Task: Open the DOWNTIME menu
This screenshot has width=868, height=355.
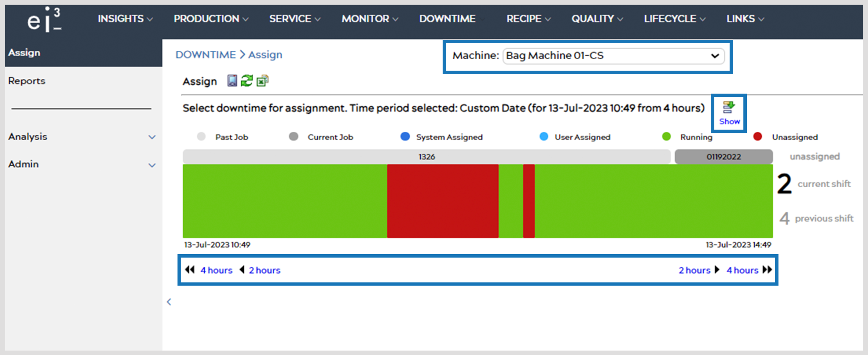Action: [x=448, y=19]
